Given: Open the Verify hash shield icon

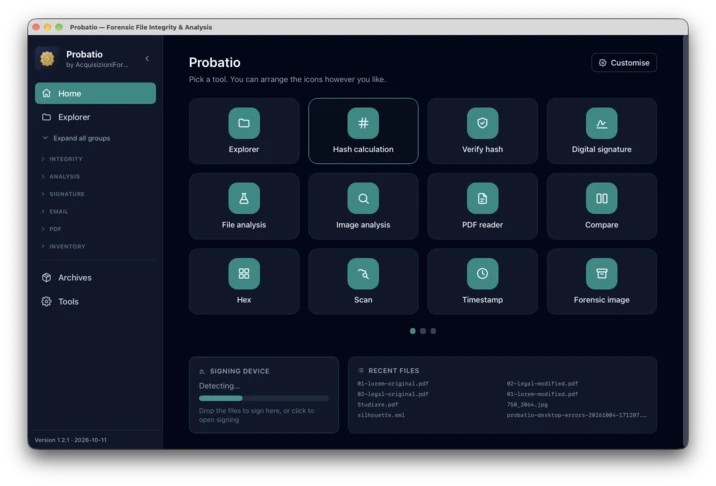Looking at the screenshot, I should point(482,123).
